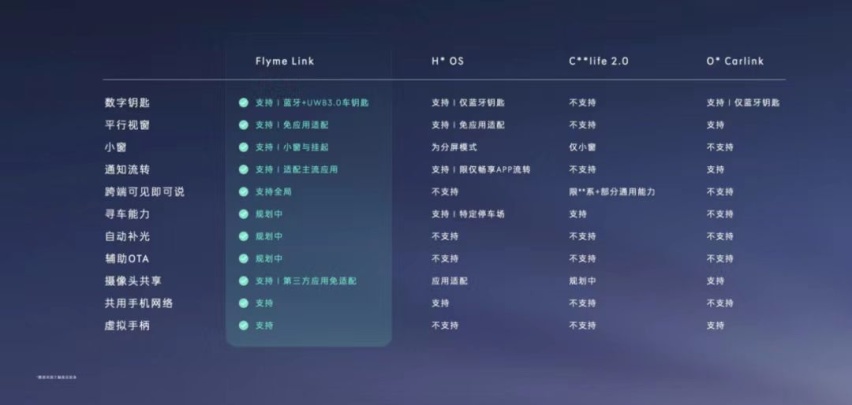852x405 pixels.
Task: Click the checkmark in the 虚拟手柄 row
Action: [x=243, y=325]
